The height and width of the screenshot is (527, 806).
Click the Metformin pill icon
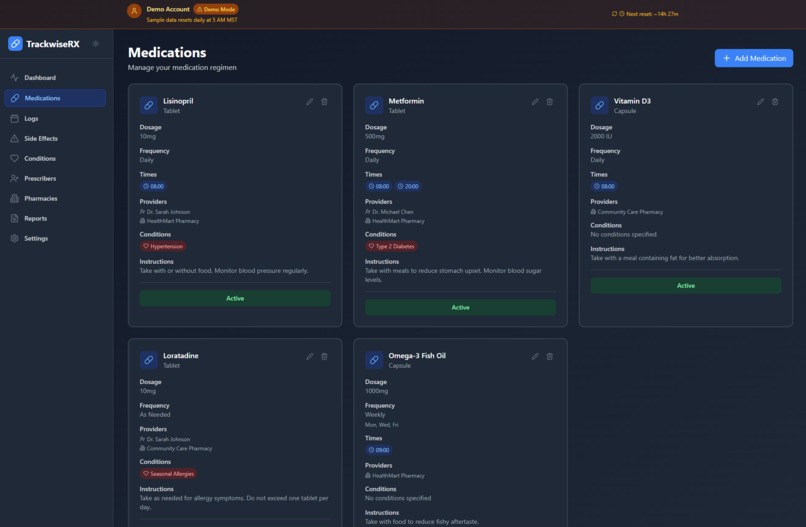point(374,105)
